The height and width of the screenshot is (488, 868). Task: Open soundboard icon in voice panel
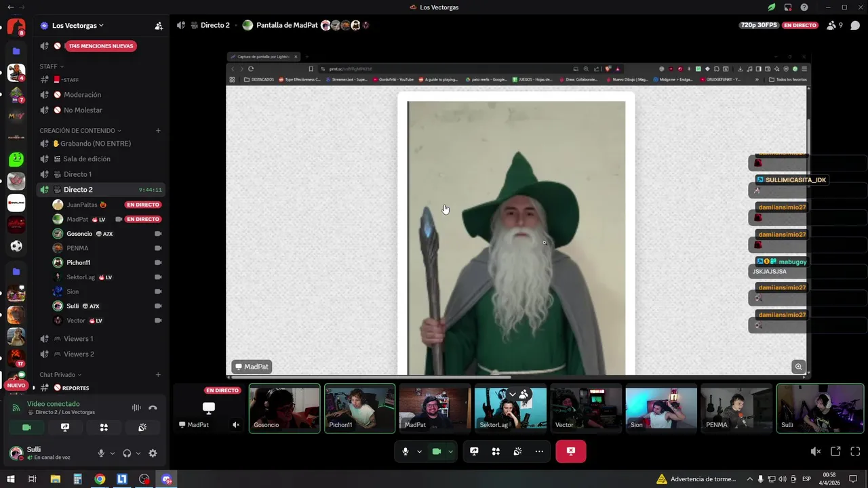(x=142, y=428)
